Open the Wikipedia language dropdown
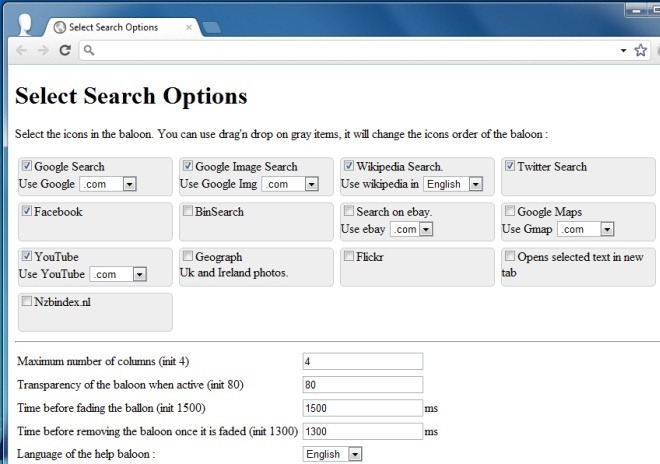Viewport: 660px width, 464px height. point(453,184)
